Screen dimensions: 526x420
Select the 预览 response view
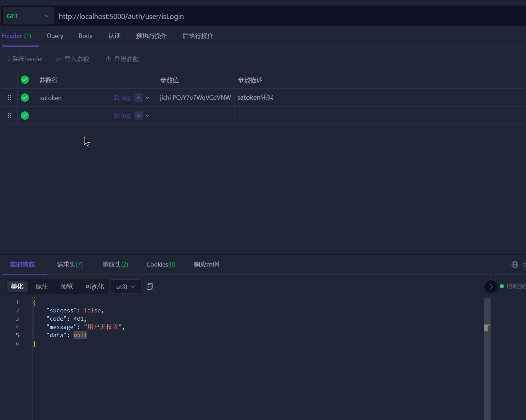[67, 287]
